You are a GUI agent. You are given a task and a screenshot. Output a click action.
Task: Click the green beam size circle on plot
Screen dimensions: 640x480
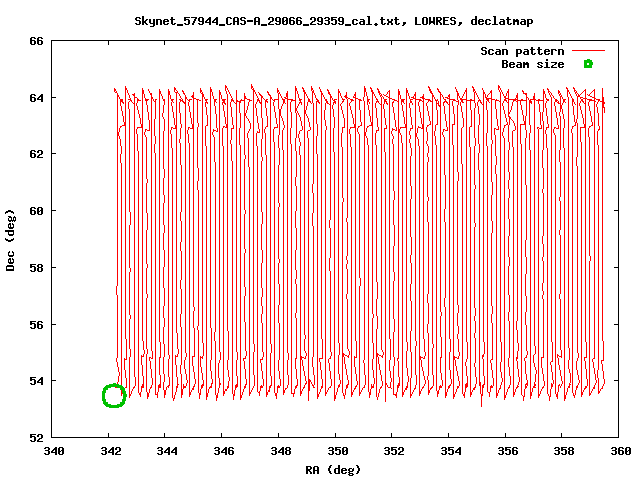pyautogui.click(x=114, y=396)
